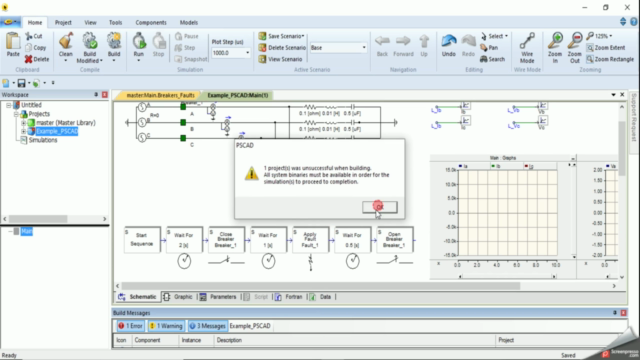Activate Wire Mode

[527, 47]
